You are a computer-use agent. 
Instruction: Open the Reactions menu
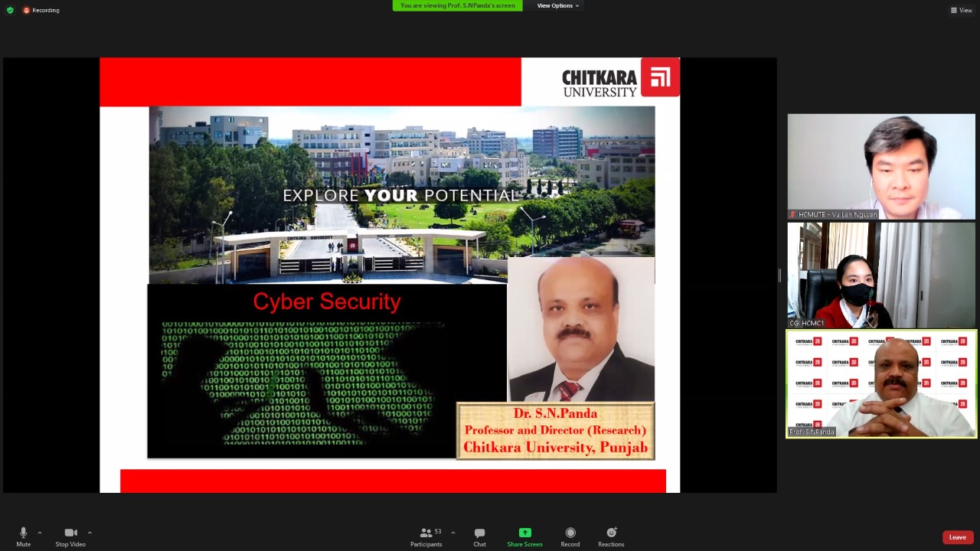click(611, 536)
